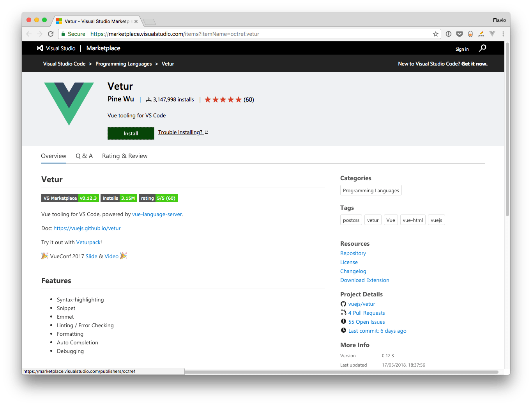Open publisher Pine Wu link
532x406 pixels.
point(121,99)
